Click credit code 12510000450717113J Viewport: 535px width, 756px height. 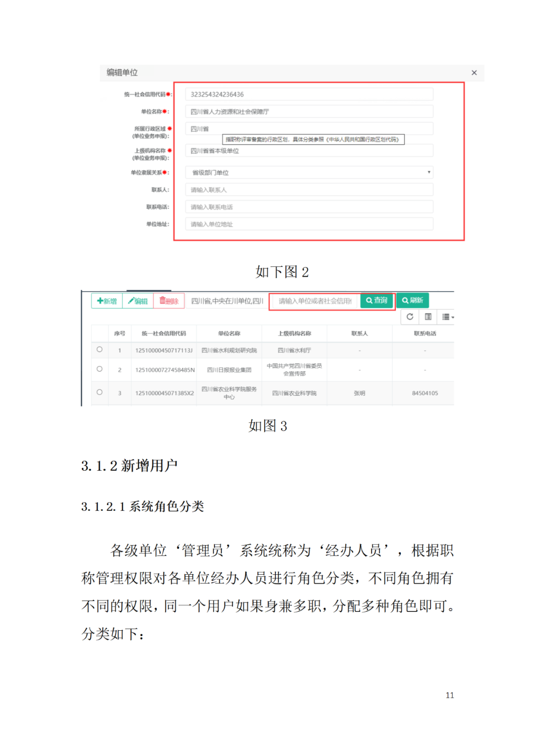click(x=164, y=351)
